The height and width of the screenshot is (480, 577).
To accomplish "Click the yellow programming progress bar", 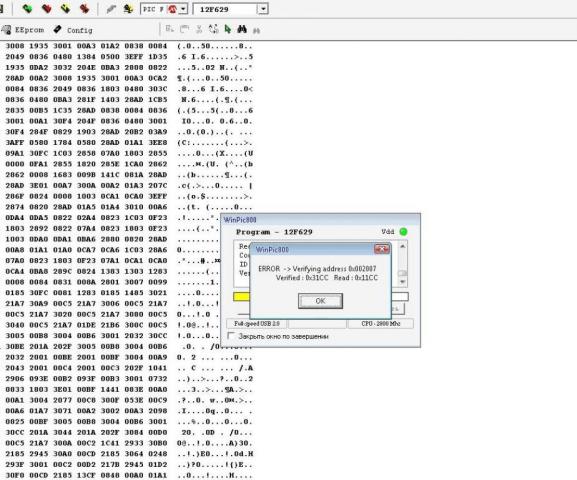I will point(241,296).
